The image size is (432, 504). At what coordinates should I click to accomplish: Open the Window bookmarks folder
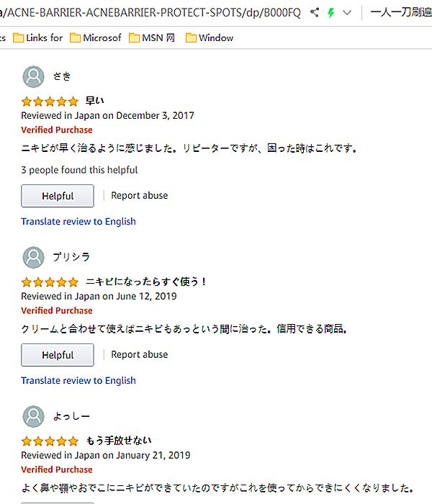click(210, 37)
